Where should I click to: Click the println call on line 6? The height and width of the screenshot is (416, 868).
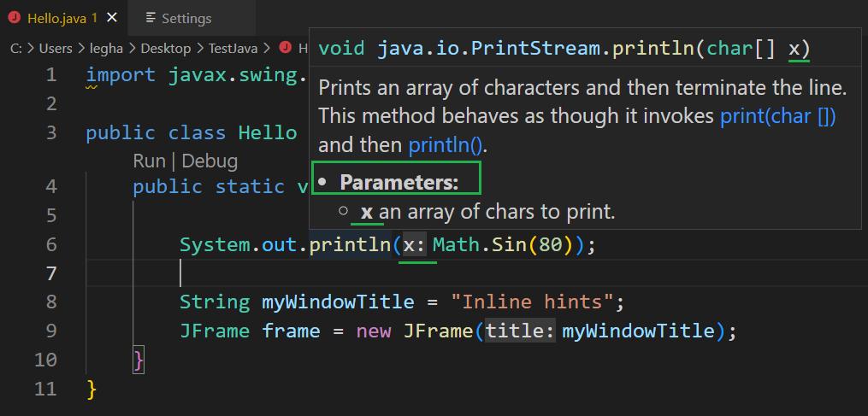pyautogui.click(x=350, y=244)
